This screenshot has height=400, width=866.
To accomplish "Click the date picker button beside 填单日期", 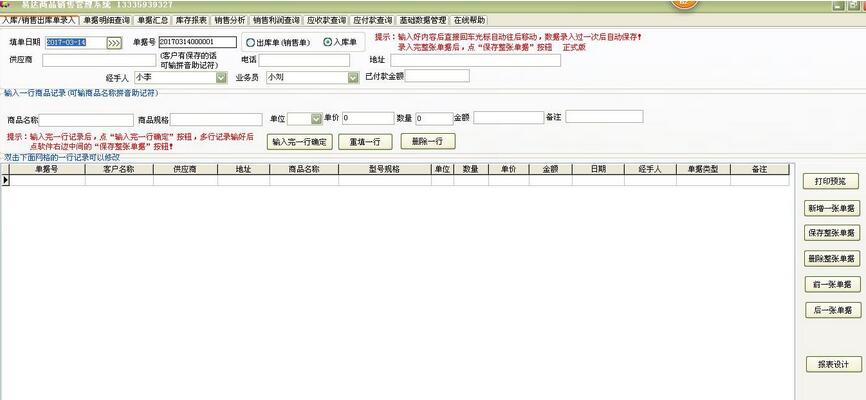I will click(x=114, y=43).
